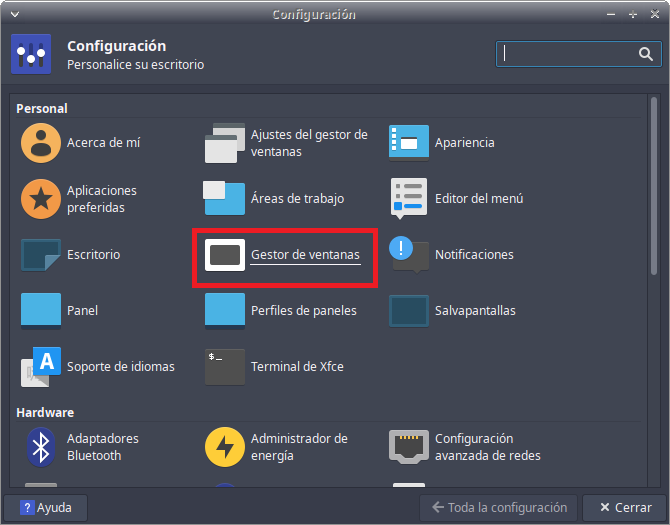Click the Apariencia label

[x=464, y=143]
